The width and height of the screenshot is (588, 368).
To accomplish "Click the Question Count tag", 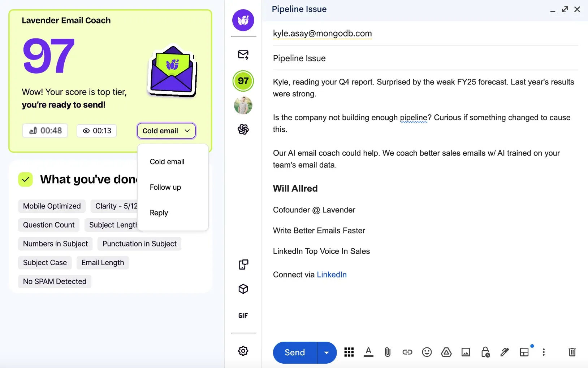I will (x=49, y=225).
